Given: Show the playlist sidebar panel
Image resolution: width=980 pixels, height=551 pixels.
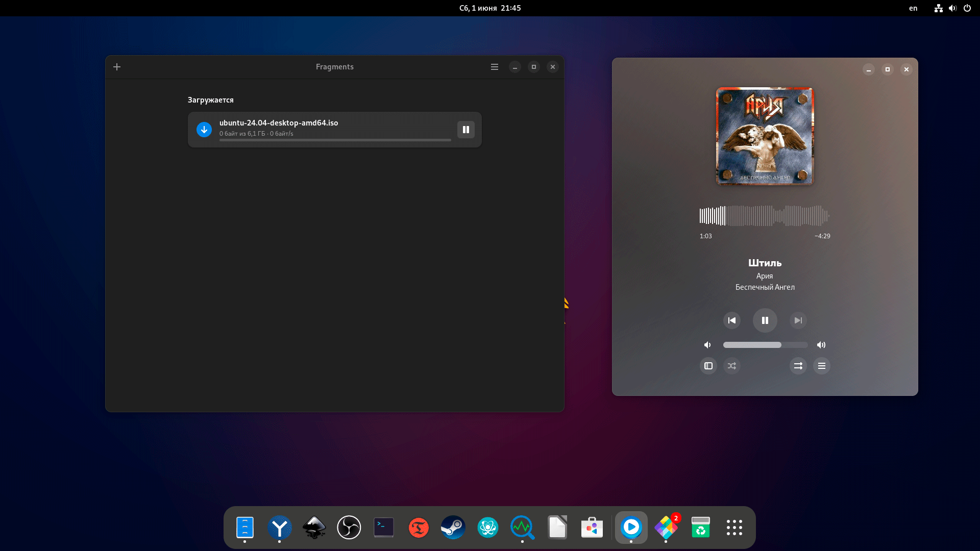Looking at the screenshot, I should 708,366.
